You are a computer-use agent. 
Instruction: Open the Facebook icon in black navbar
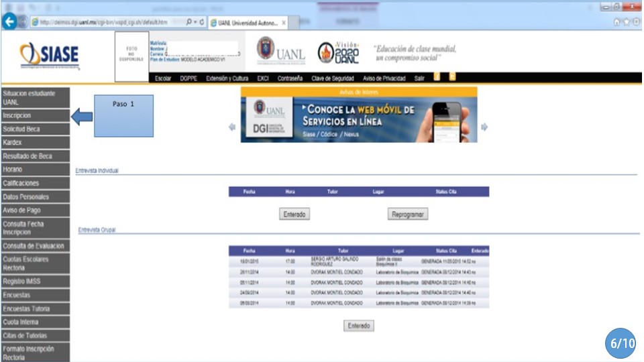pos(437,76)
